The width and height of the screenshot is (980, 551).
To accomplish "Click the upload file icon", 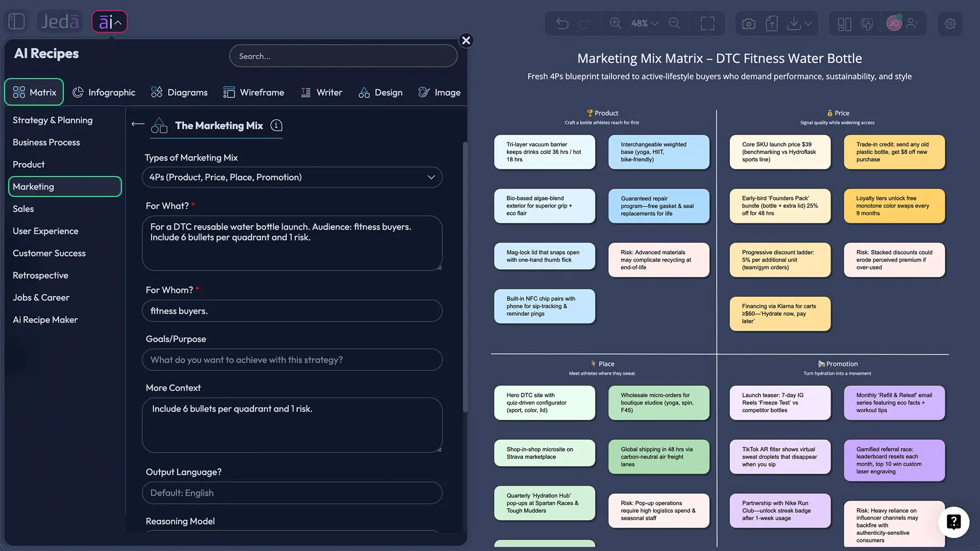I will pyautogui.click(x=772, y=23).
